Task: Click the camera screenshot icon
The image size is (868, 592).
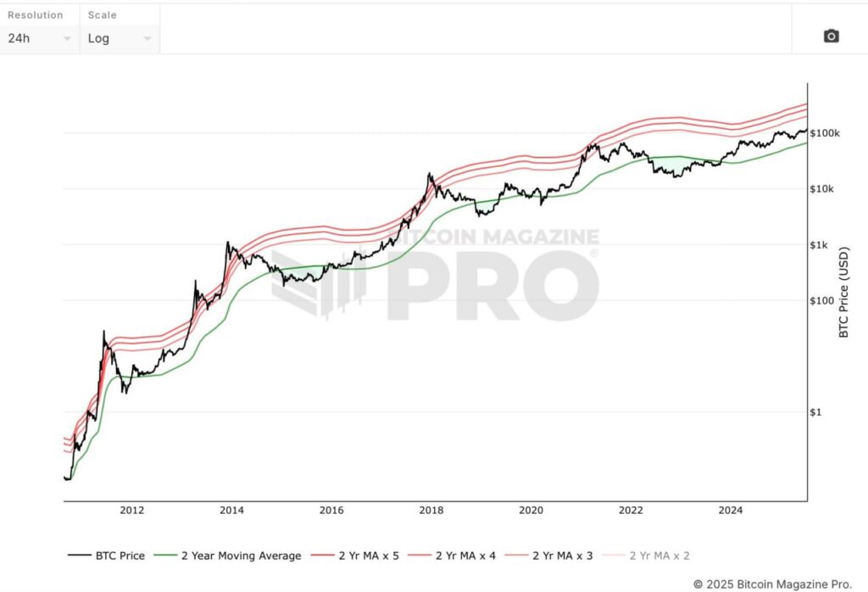Action: 830,36
